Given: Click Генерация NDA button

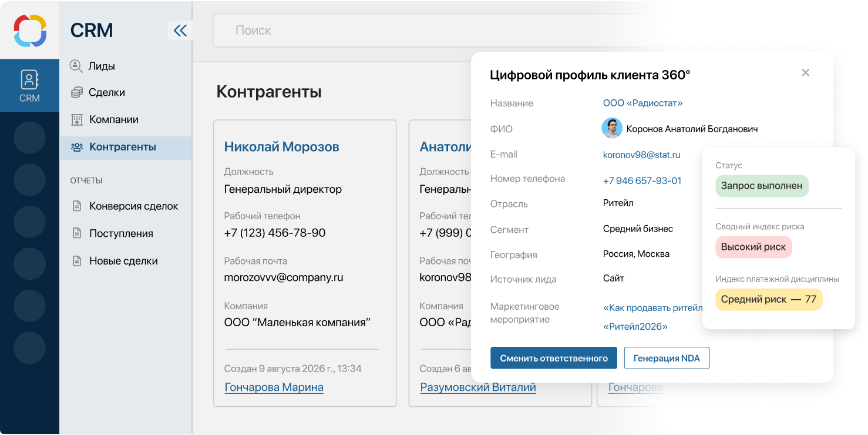Looking at the screenshot, I should tap(667, 358).
